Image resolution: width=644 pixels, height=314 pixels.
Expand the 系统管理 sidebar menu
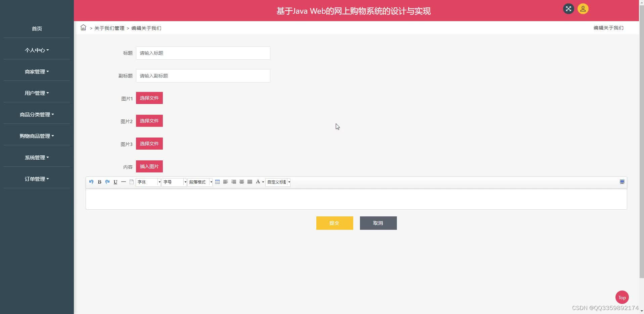[x=37, y=157]
